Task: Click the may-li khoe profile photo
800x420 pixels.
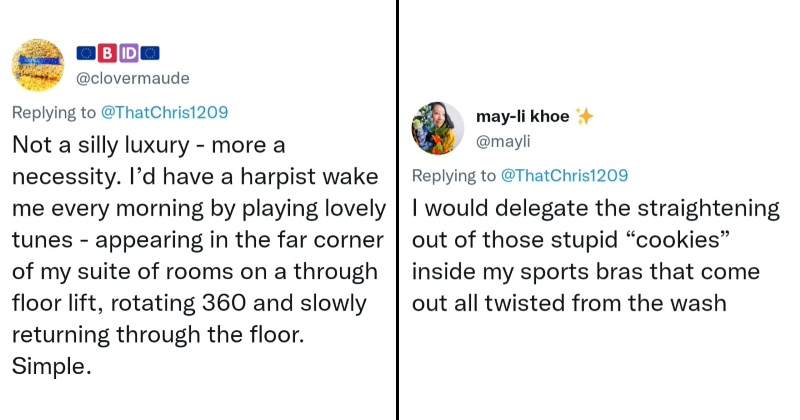Action: coord(438,129)
